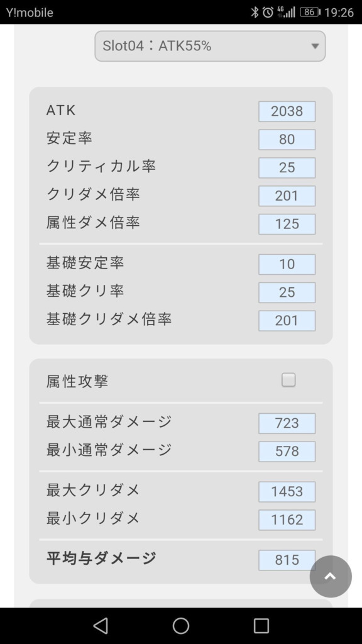Tap the Bluetooth status icon

coord(255,13)
